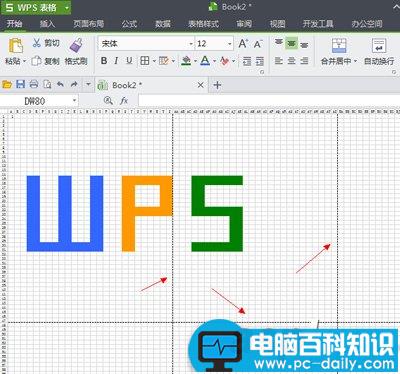Image resolution: width=400 pixels, height=374 pixels.
Task: Expand the eraser dropdown arrow
Action: (234, 61)
